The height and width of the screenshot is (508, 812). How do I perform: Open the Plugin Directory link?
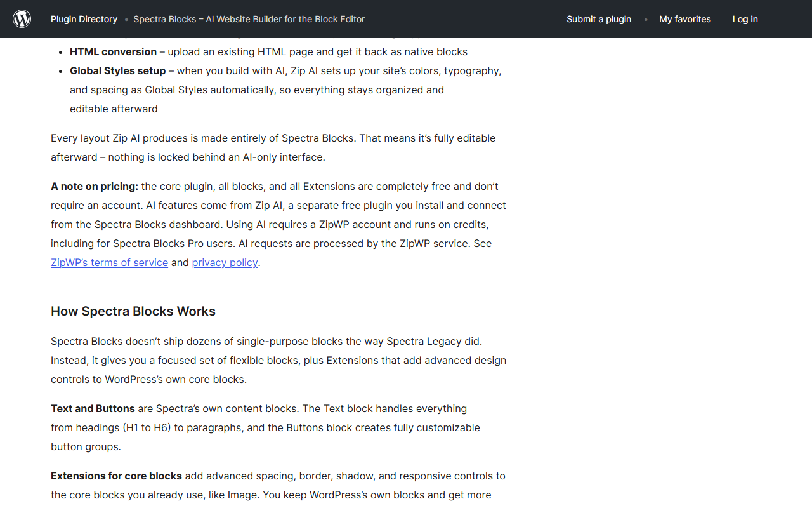84,19
